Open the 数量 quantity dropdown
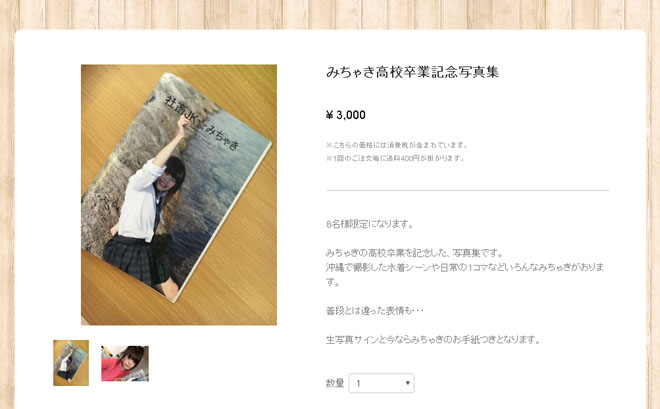 coord(381,383)
